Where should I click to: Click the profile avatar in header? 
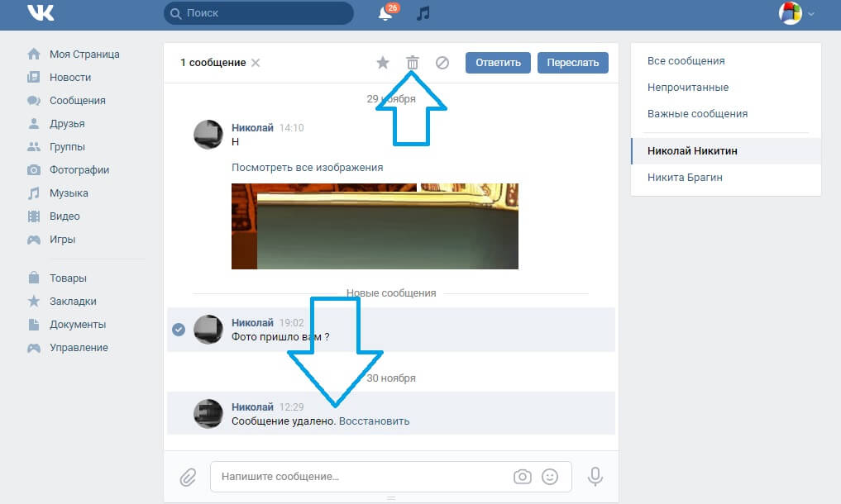point(790,13)
